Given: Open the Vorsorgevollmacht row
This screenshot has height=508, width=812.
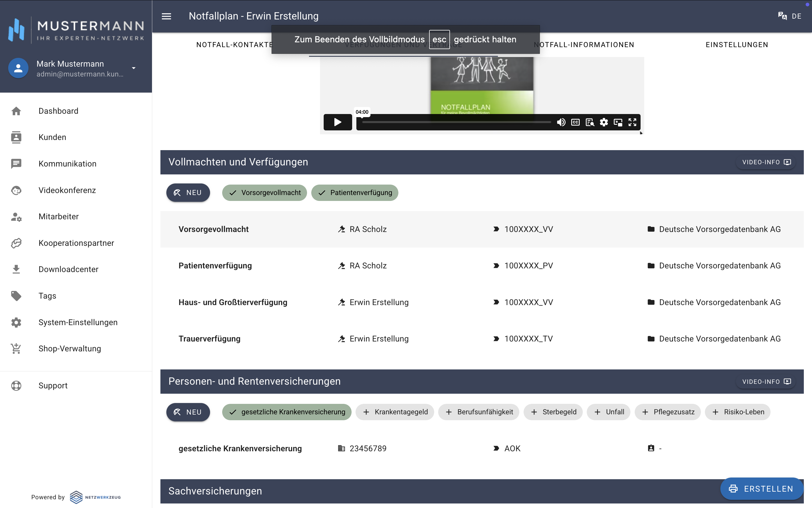Looking at the screenshot, I should coord(482,229).
